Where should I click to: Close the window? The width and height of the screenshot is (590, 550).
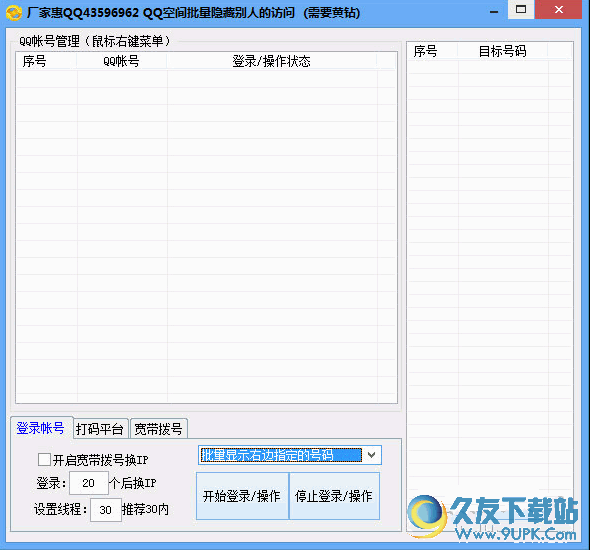click(x=559, y=9)
